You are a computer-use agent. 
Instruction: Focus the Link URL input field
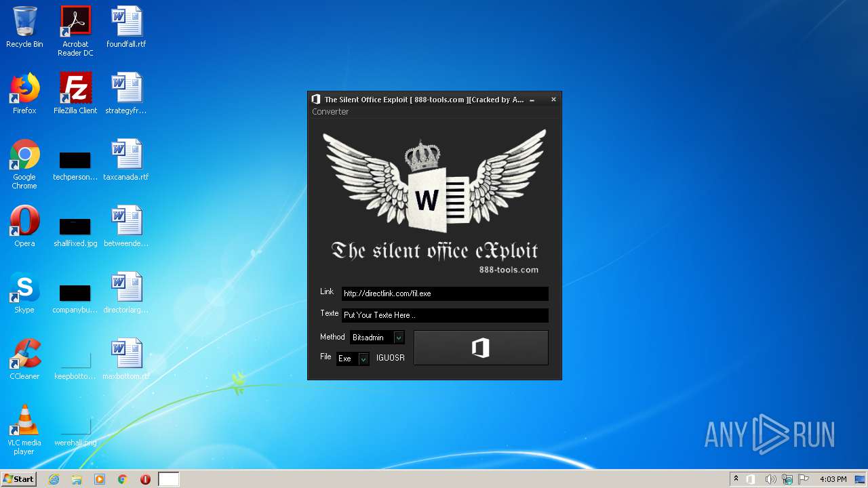445,293
